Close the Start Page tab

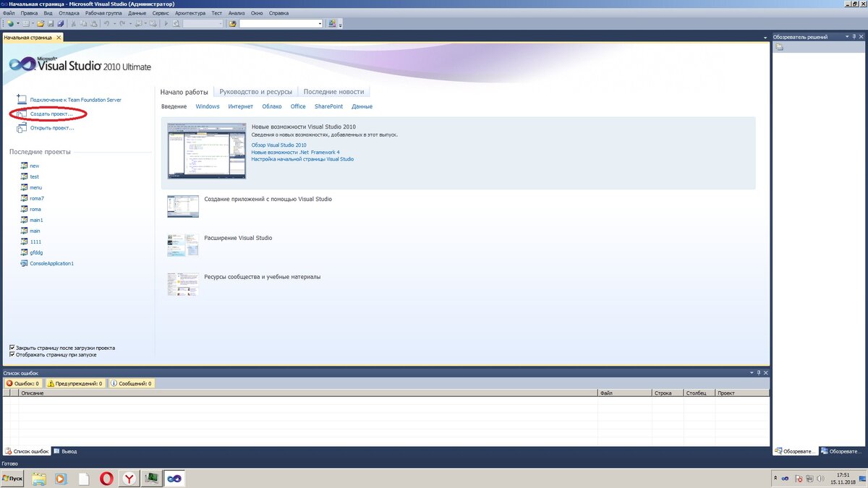(x=59, y=37)
